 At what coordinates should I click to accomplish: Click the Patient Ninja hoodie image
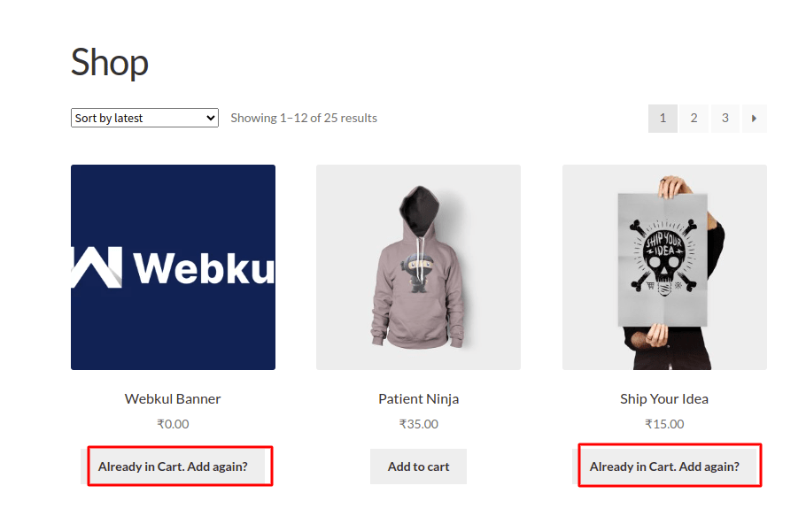[418, 266]
